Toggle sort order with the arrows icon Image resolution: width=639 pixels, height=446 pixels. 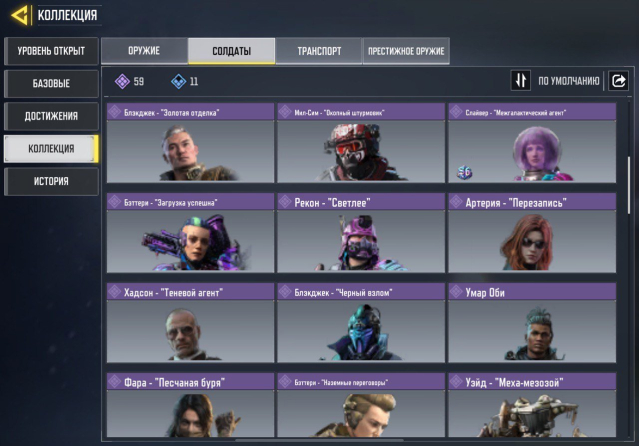[520, 80]
